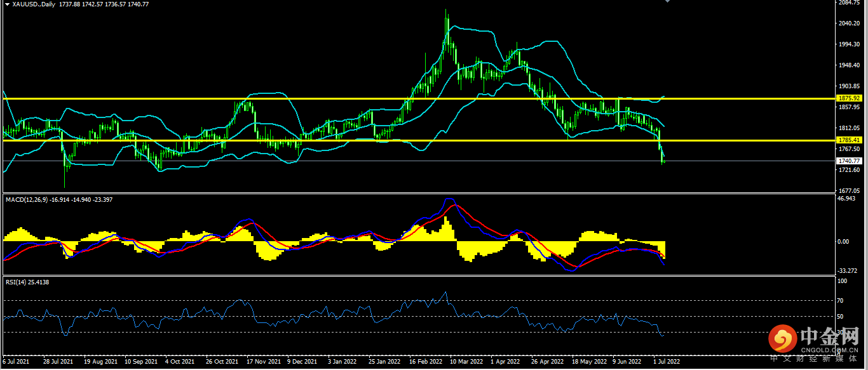Image resolution: width=868 pixels, height=370 pixels.
Task: Click the 6 Jul 2021 date marker
Action: tap(17, 362)
